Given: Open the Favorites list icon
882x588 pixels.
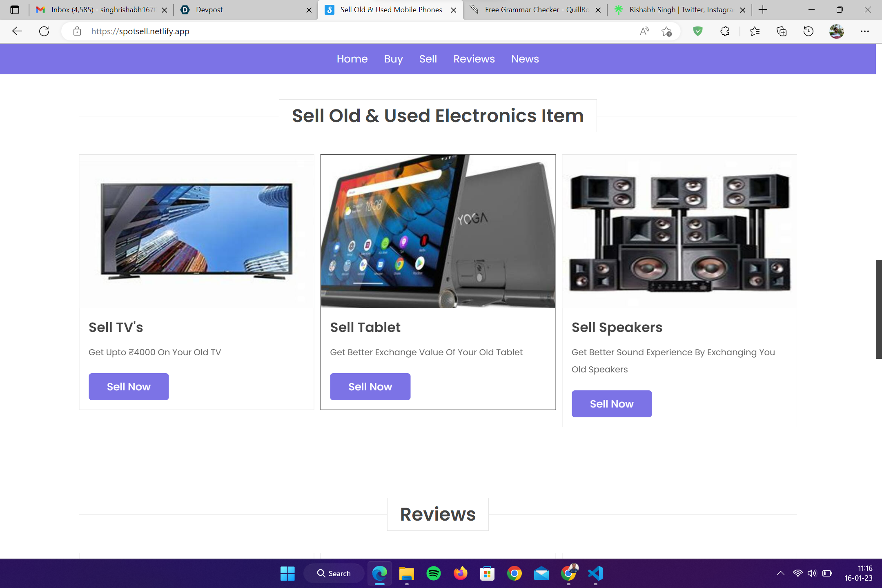Looking at the screenshot, I should pos(755,31).
